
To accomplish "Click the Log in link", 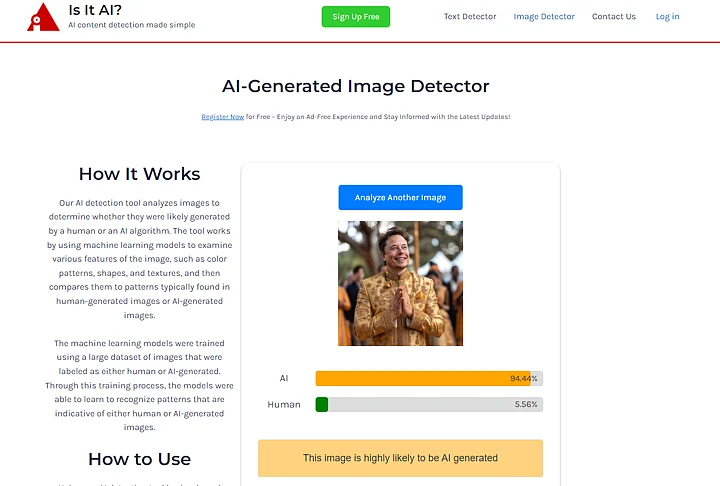I will click(x=667, y=17).
